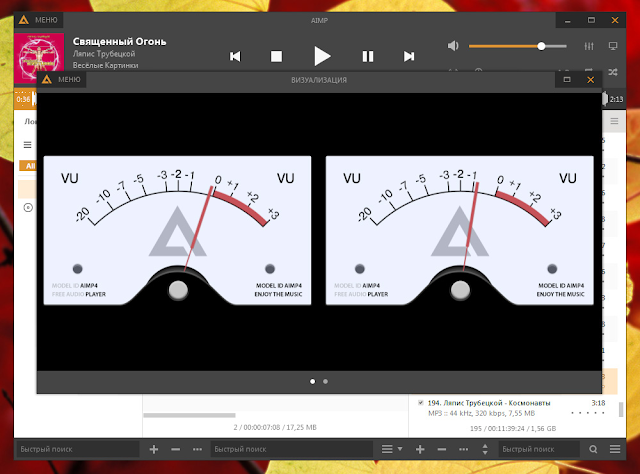Select the All tab in left panel

point(29,166)
